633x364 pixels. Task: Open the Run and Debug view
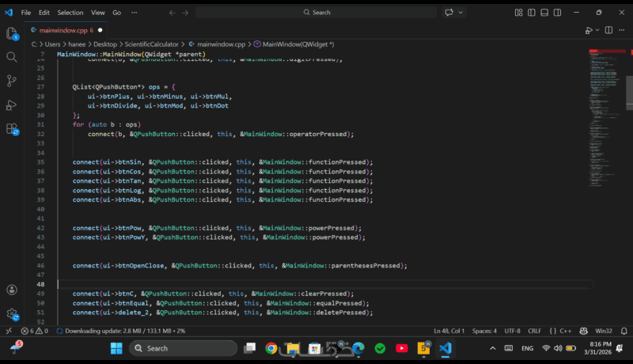tap(12, 104)
